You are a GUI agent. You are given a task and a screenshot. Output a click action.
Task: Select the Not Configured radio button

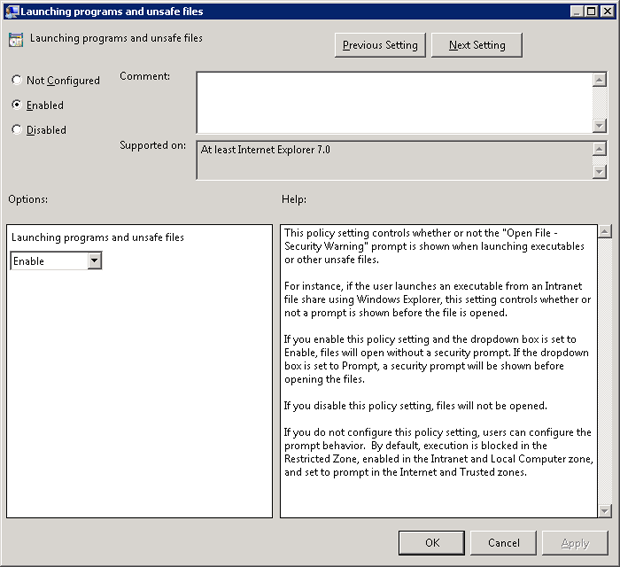pos(17,80)
